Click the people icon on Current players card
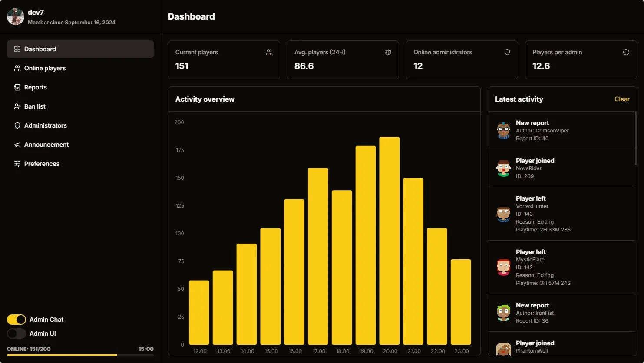The width and height of the screenshot is (644, 363). (x=269, y=52)
